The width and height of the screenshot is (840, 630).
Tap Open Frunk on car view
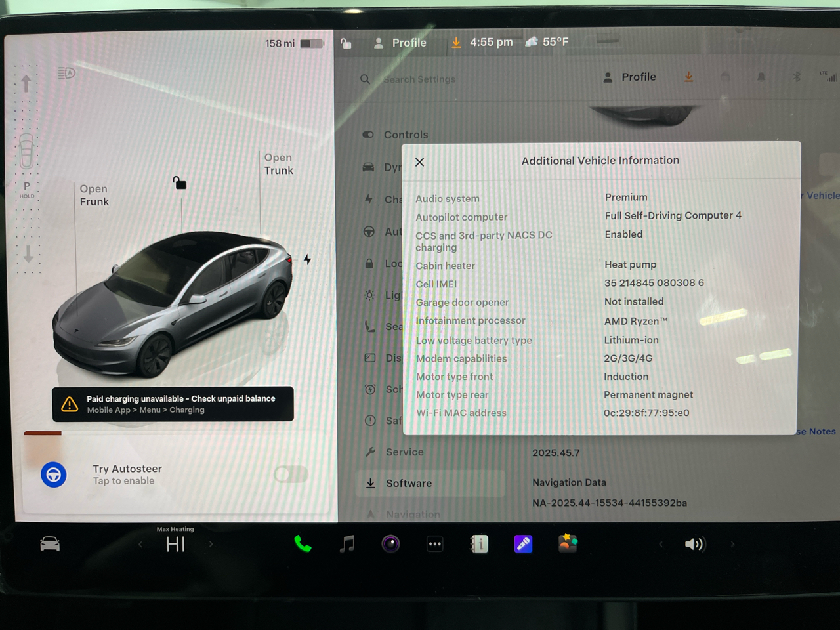pyautogui.click(x=94, y=196)
